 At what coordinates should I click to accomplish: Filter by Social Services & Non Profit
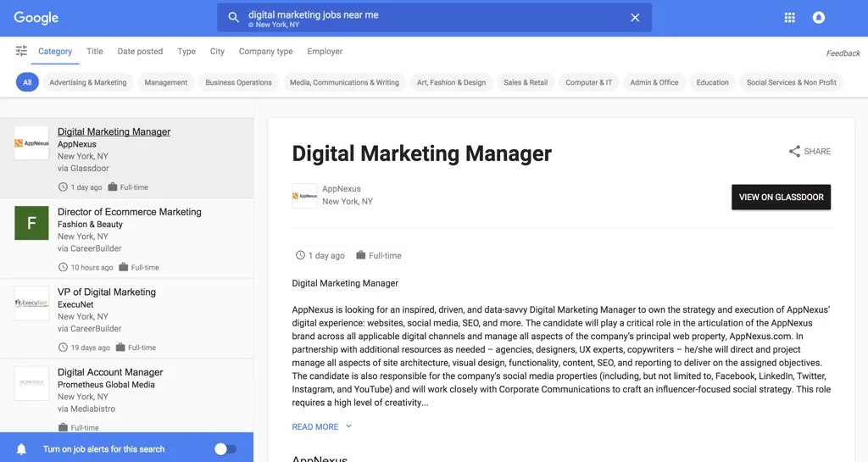tap(792, 82)
